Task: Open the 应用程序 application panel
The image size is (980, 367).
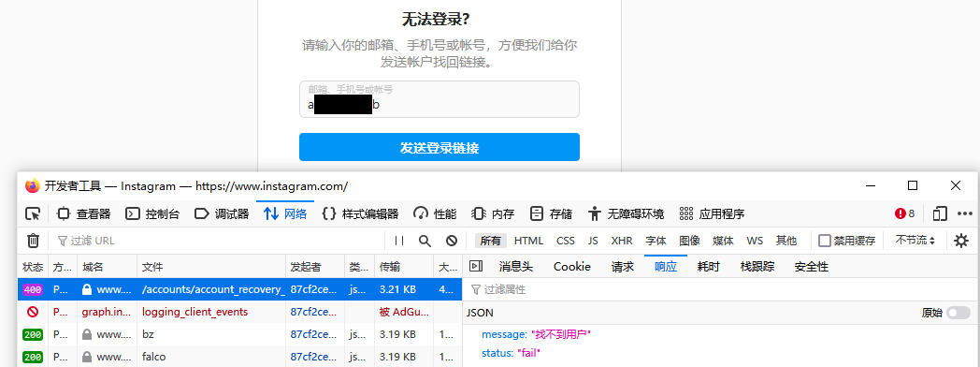Action: coord(712,213)
